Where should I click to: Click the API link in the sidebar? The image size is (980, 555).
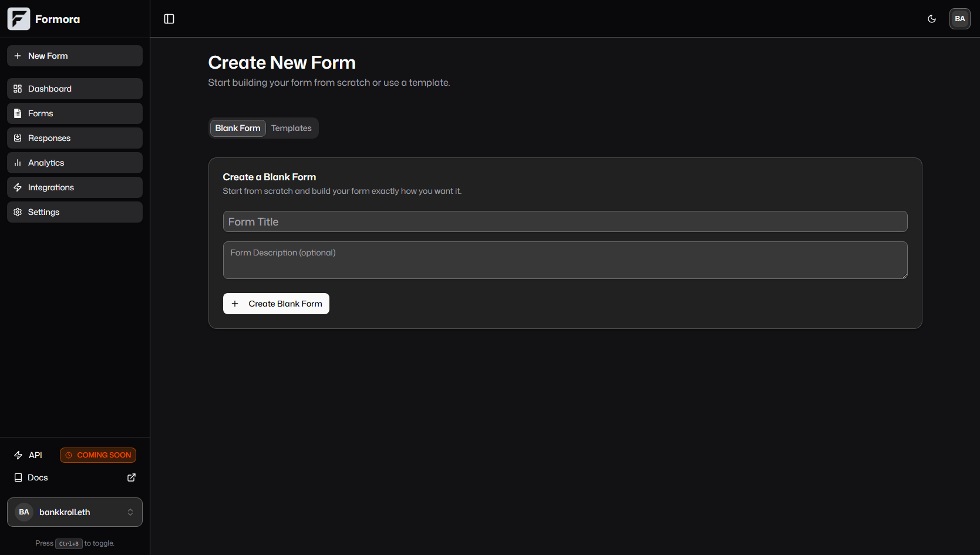(35, 455)
